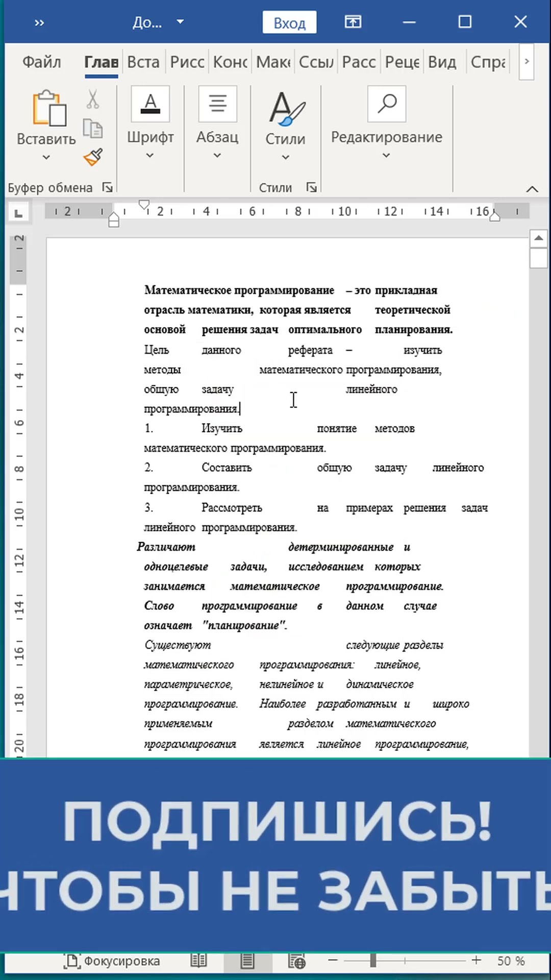
Task: Switch to the Рассылки tab
Action: tap(359, 62)
